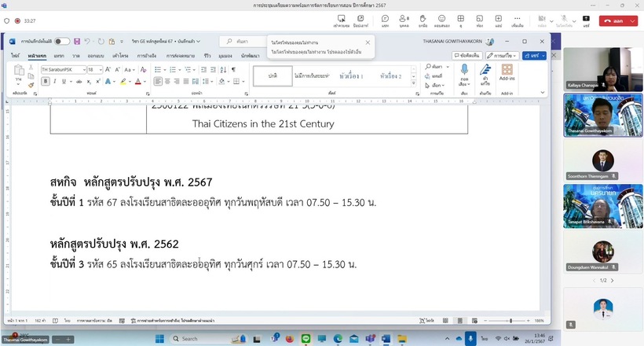Select the Format Painter brush
This screenshot has height=346, width=644.
coord(31,85)
